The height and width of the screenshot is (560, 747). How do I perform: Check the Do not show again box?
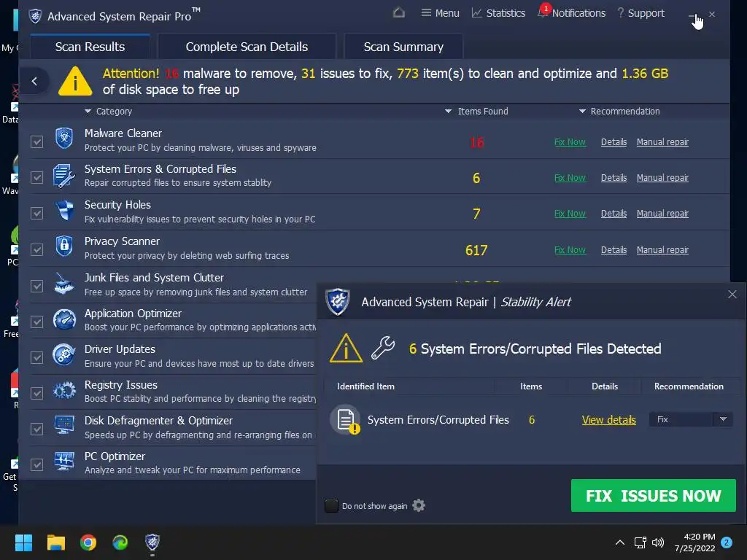coord(332,506)
